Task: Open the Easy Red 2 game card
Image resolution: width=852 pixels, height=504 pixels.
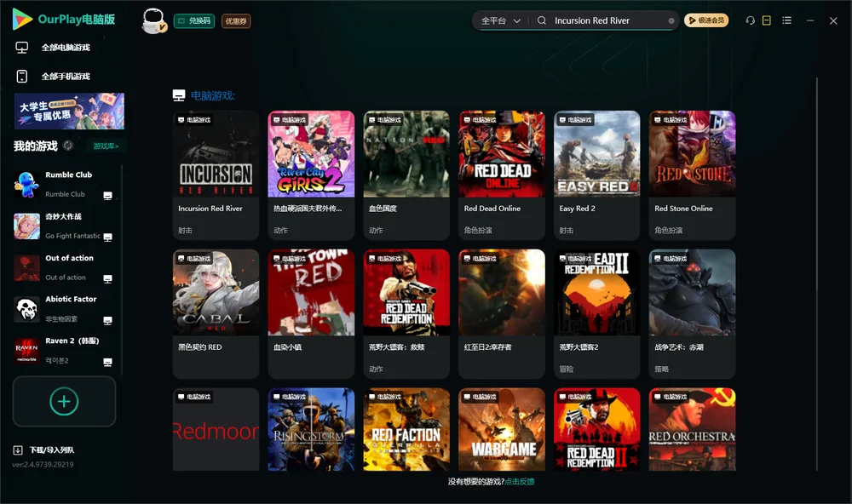Action: click(x=596, y=175)
